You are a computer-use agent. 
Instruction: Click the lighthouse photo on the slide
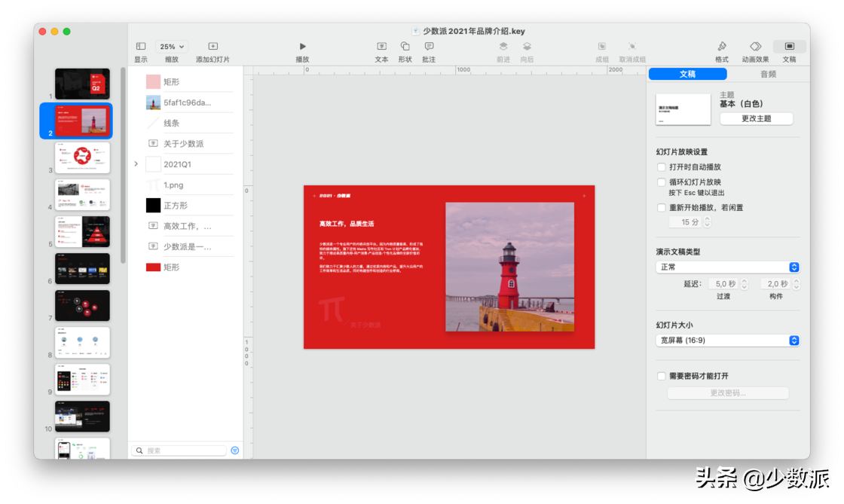[x=509, y=267]
